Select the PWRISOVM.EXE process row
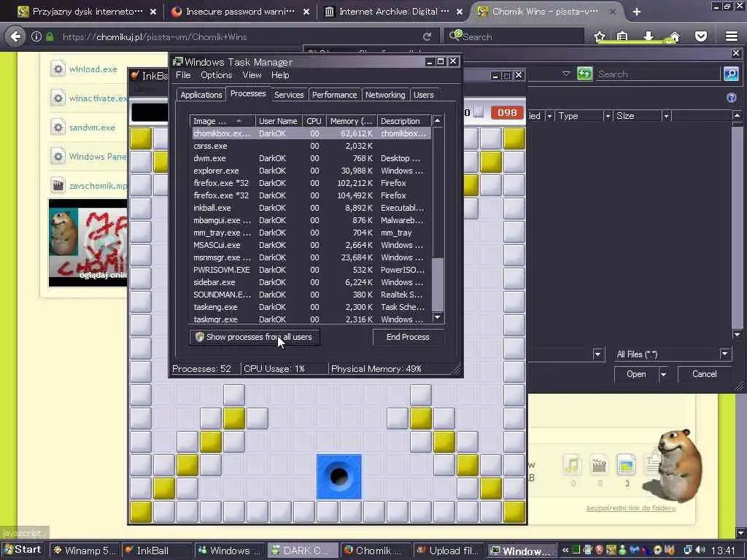Viewport: 747px width, 560px height. pos(311,270)
